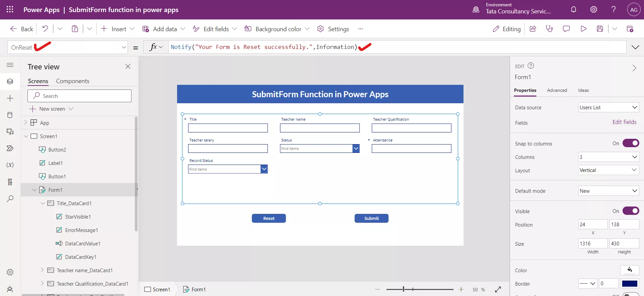Click the Submit button on canvas
This screenshot has width=644, height=296.
tap(371, 218)
